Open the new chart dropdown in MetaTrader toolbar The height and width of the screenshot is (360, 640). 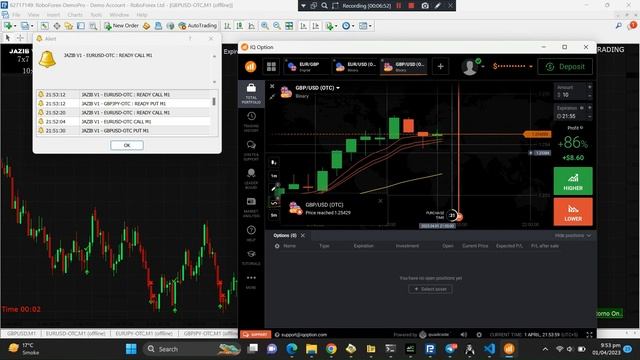click(x=9, y=26)
